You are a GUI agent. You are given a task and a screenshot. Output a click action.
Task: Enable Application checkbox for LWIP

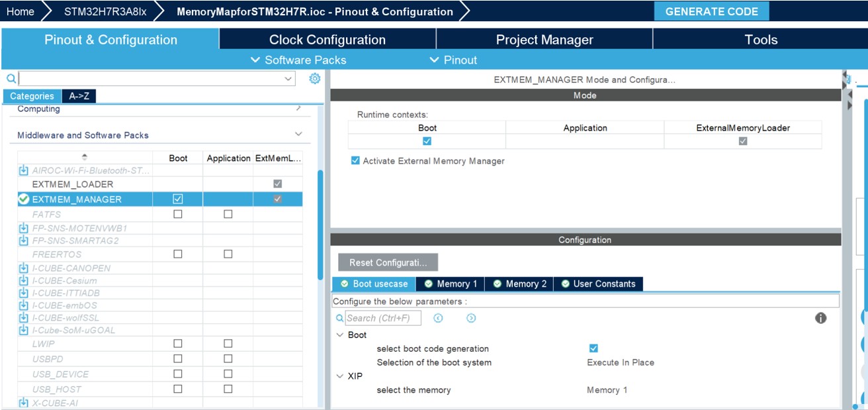pyautogui.click(x=228, y=344)
